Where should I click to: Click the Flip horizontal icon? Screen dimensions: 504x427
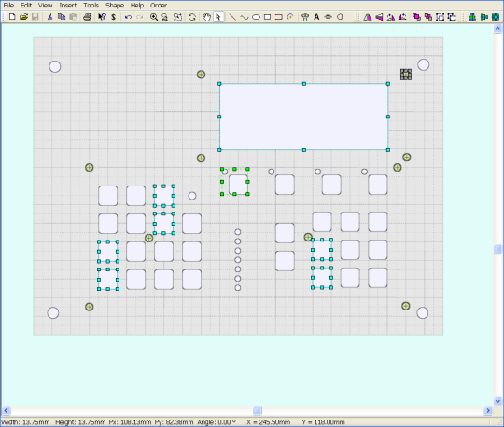tap(368, 17)
